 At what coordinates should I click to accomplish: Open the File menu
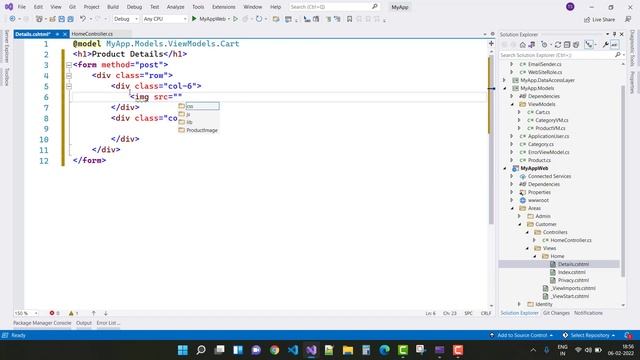[22, 7]
